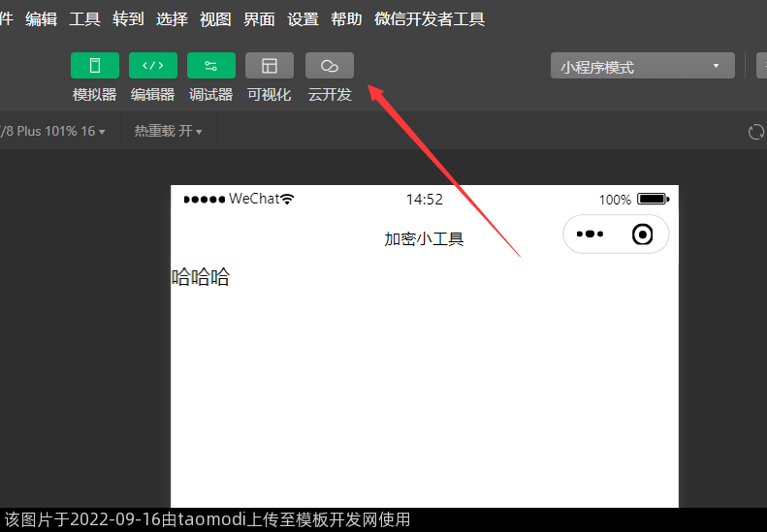
Task: Open the 工具 menu
Action: 84,19
